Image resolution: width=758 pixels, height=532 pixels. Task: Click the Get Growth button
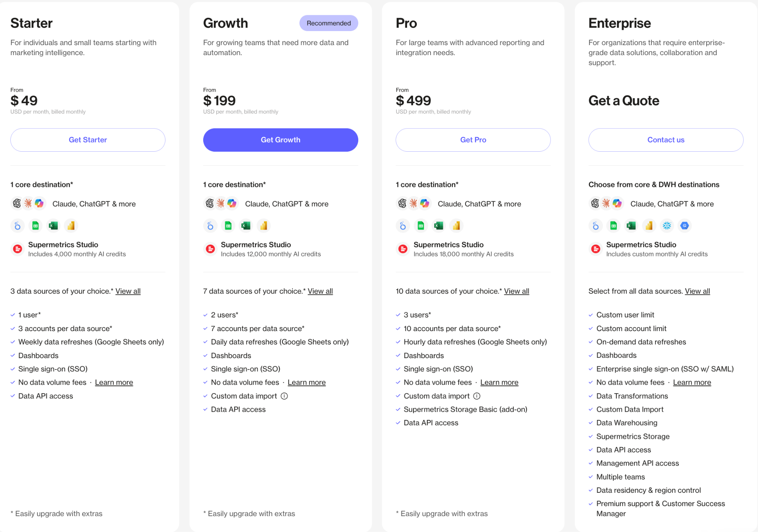click(281, 140)
